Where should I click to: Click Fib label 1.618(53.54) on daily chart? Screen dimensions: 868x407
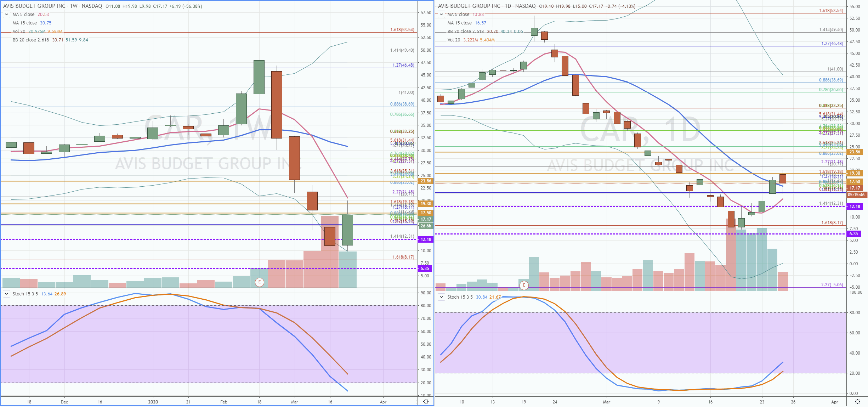[831, 11]
